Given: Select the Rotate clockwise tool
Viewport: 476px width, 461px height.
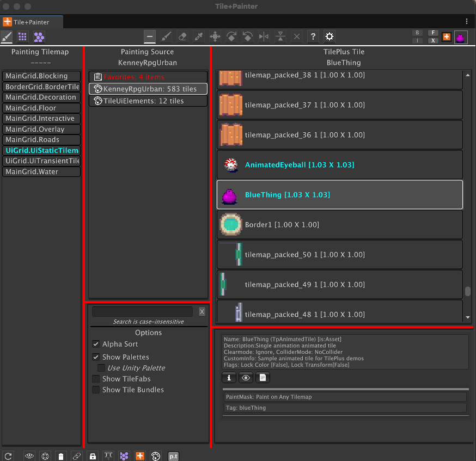Looking at the screenshot, I should coord(231,37).
